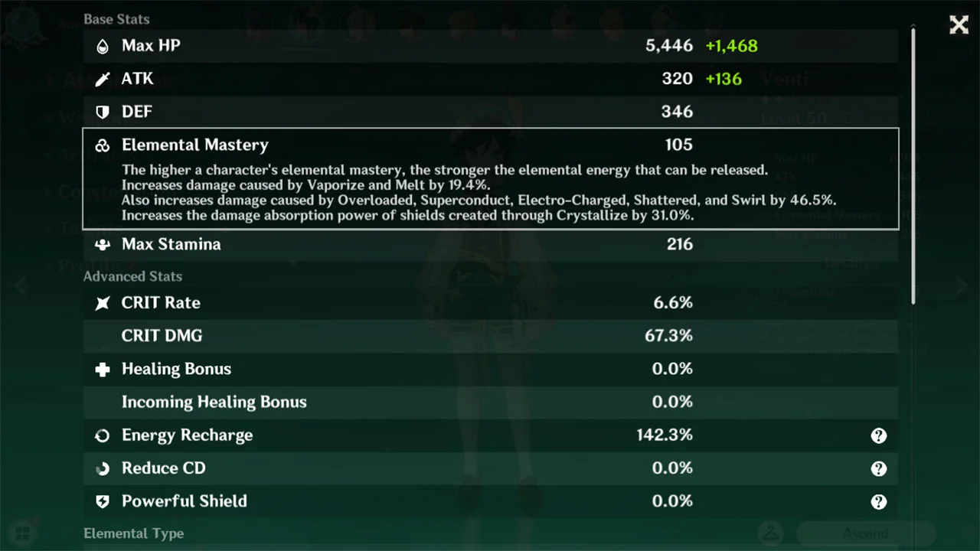This screenshot has width=980, height=551.
Task: Expand the Max Stamina stat row
Action: click(x=490, y=245)
